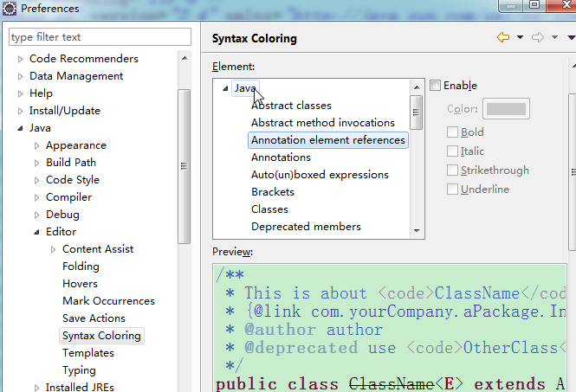Open the preferences view menu arrow
Screen dimensions: 576x392
[x=571, y=37]
